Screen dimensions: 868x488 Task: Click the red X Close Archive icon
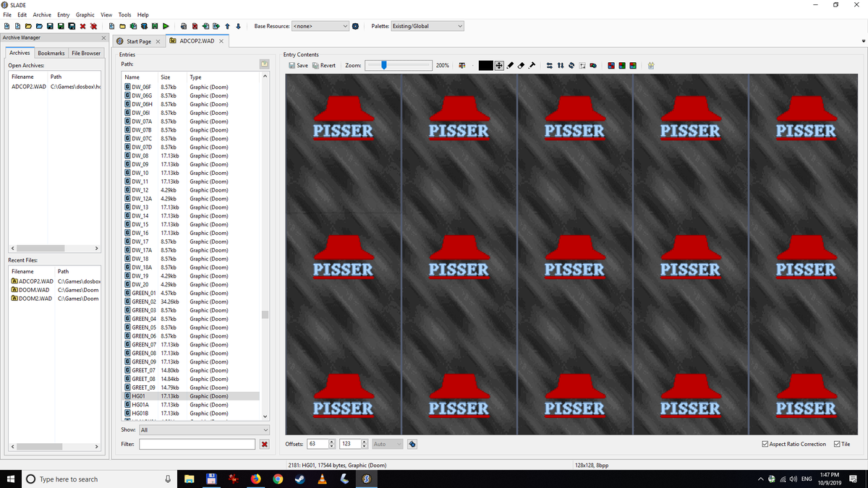(x=82, y=26)
